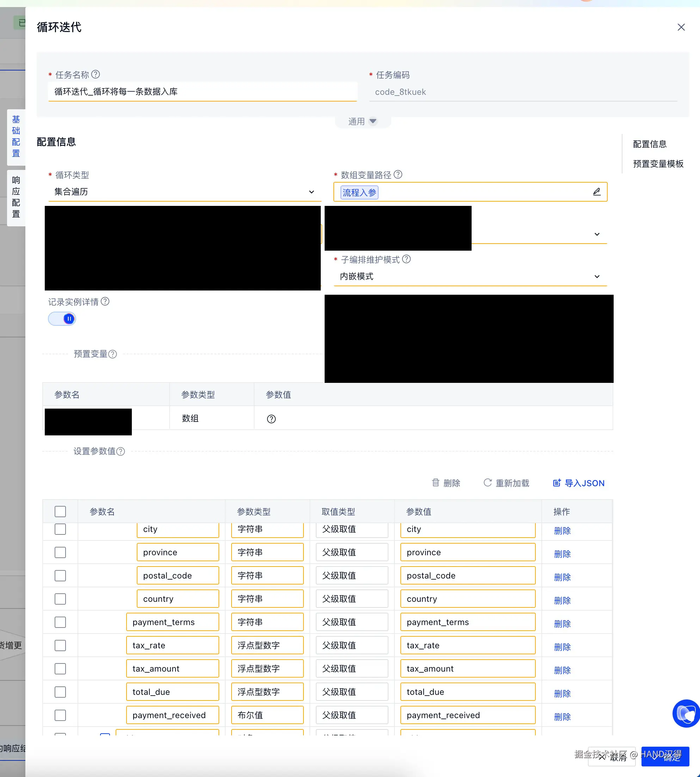Switch to the 响应配置 side tab

coord(16,197)
